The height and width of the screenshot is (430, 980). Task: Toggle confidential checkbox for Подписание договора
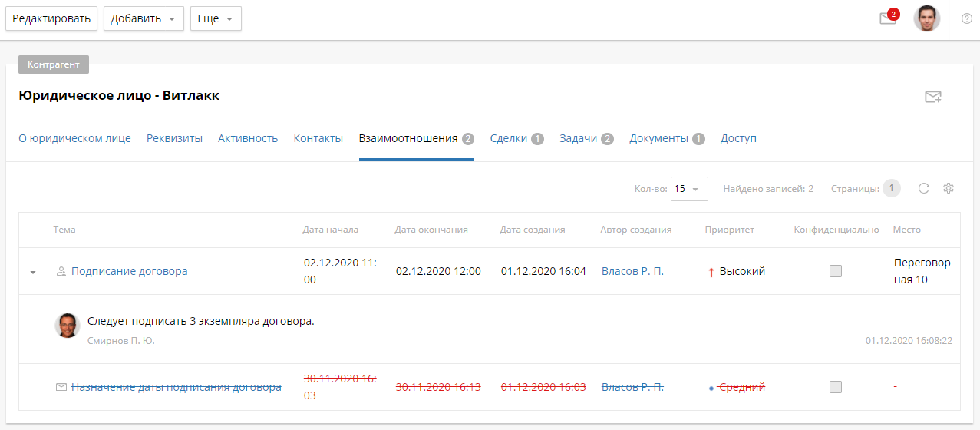point(836,271)
